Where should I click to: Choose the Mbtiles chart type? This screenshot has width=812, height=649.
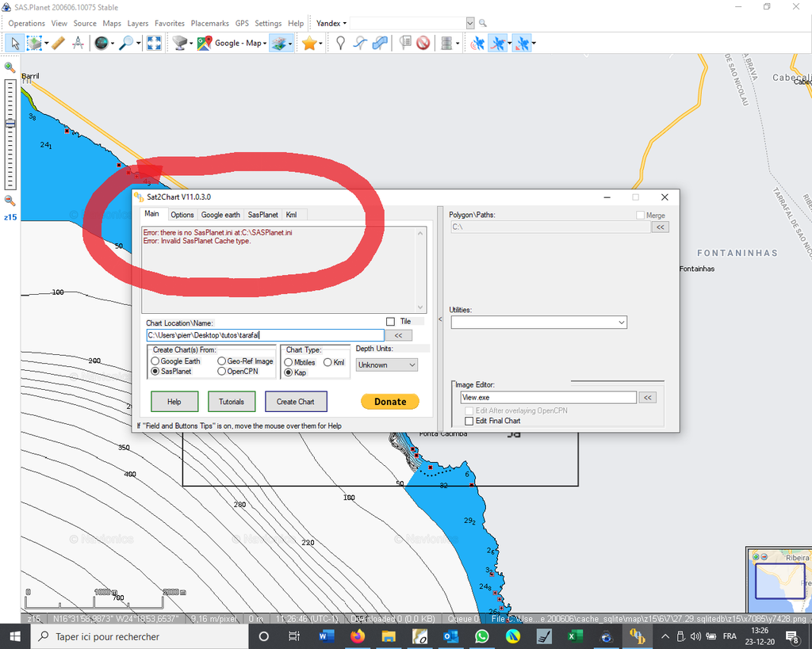(x=289, y=362)
